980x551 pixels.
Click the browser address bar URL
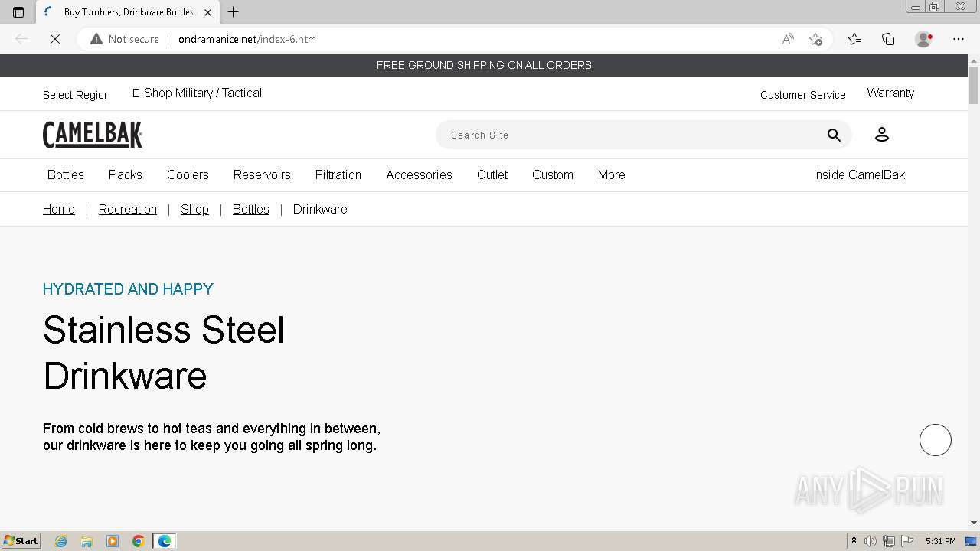[x=249, y=39]
